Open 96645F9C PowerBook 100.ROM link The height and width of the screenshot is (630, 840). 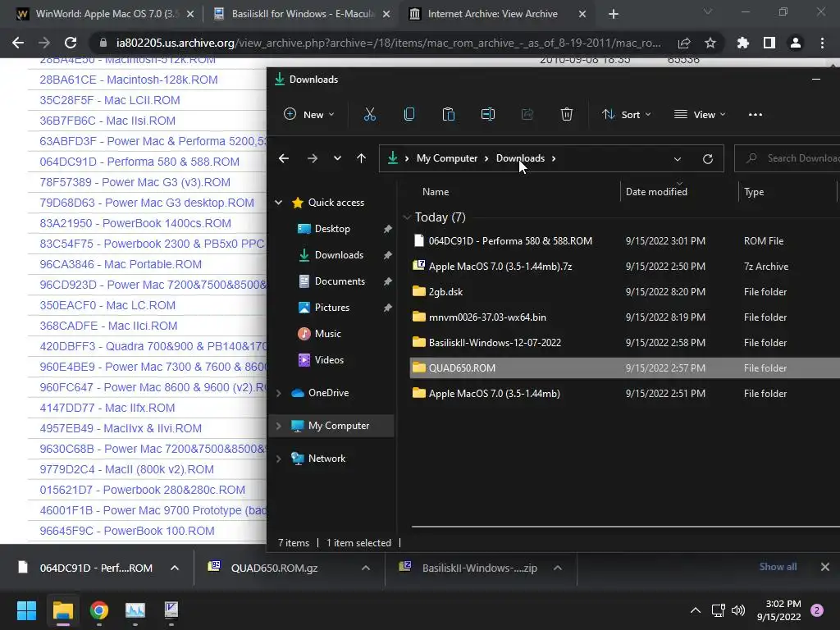tap(127, 531)
